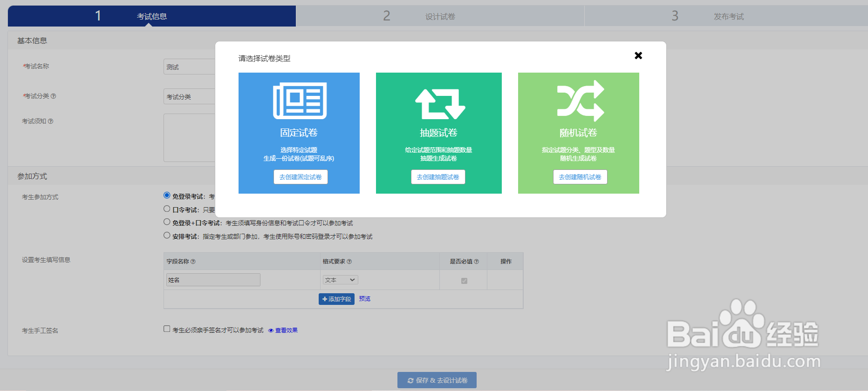
Task: Click 去创建固定试卷 button
Action: tap(301, 177)
